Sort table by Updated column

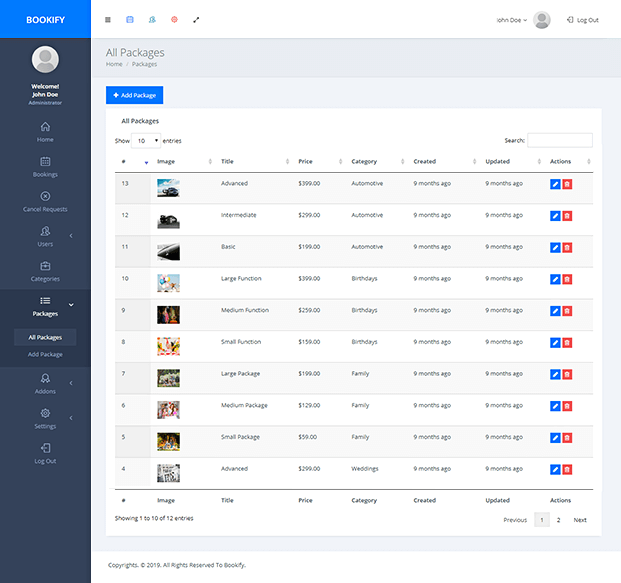pyautogui.click(x=512, y=162)
